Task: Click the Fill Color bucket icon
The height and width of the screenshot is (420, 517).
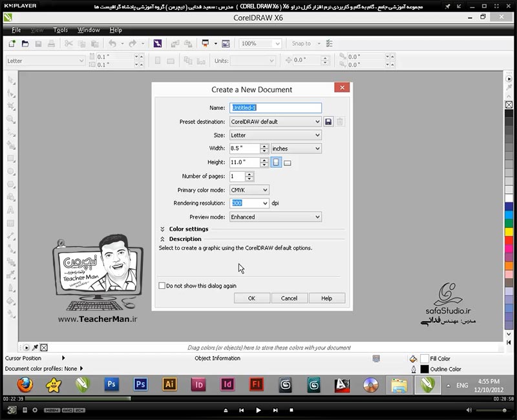Action: click(413, 359)
